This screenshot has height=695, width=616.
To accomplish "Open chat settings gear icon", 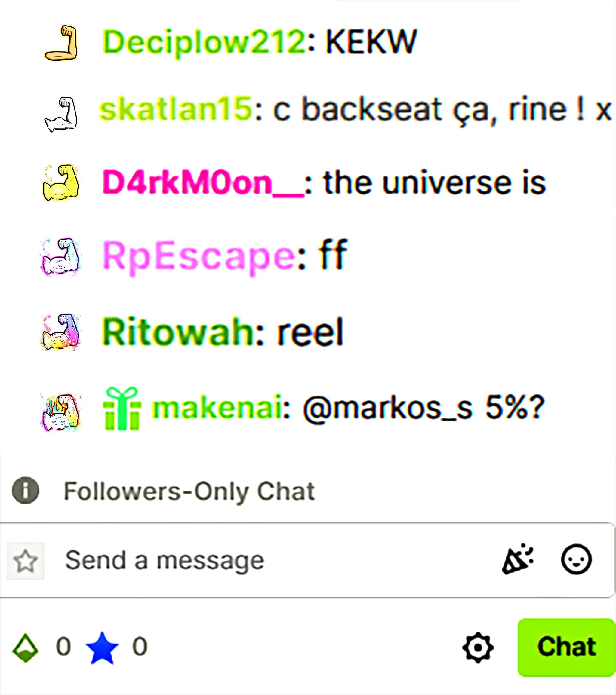I will pyautogui.click(x=478, y=648).
